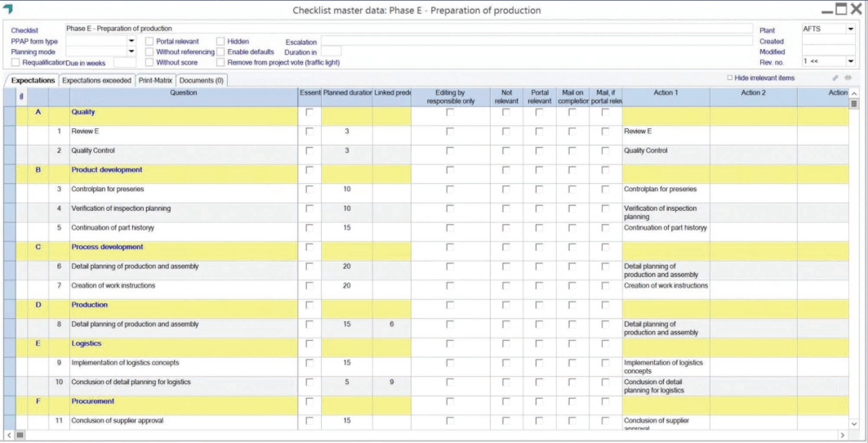This screenshot has width=868, height=443.
Task: Open the Planning mode dropdown
Action: point(131,51)
